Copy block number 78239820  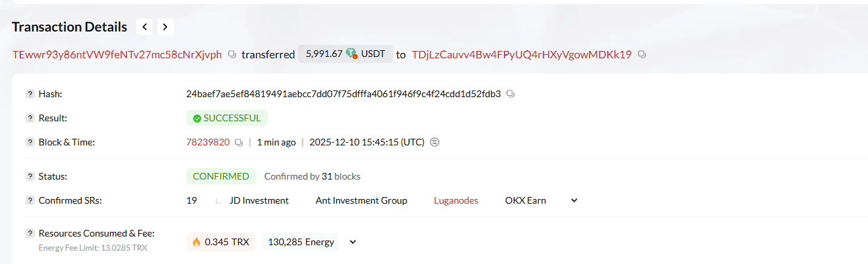tap(239, 142)
